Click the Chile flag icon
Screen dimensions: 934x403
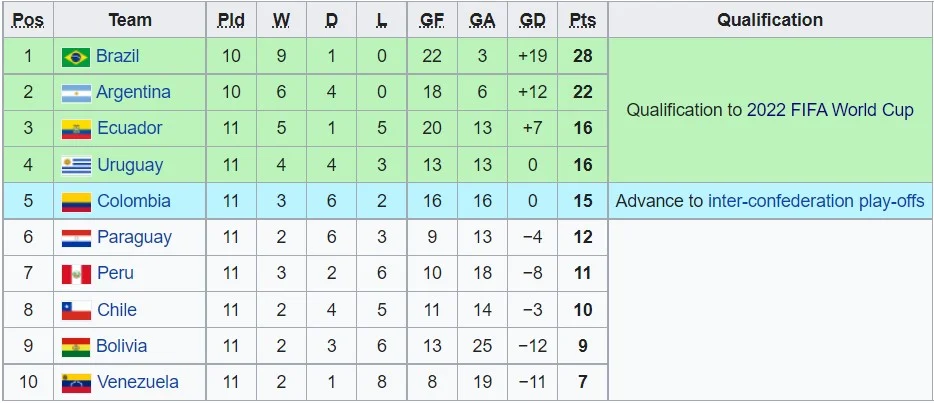pos(76,310)
